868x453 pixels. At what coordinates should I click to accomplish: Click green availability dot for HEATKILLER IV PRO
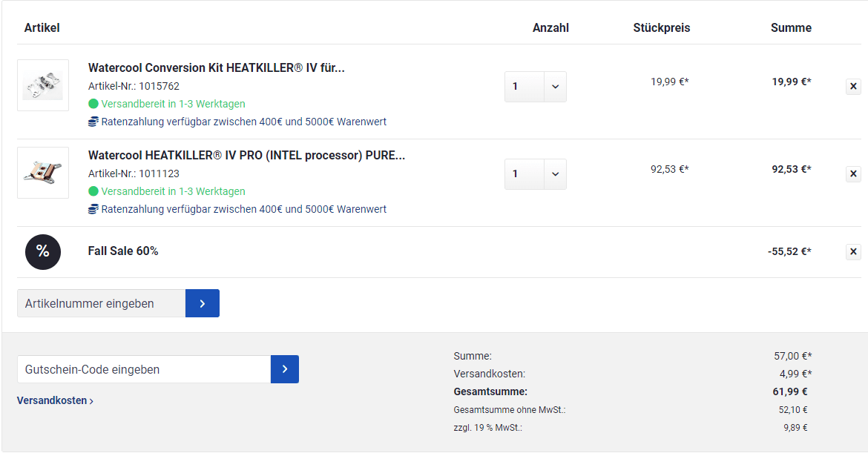[x=93, y=191]
